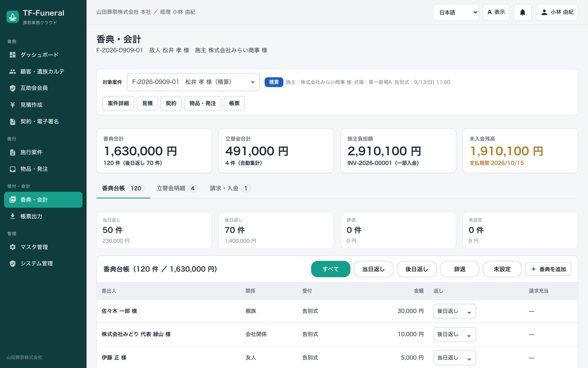Select the 互助会会員 shield icon
This screenshot has width=588, height=368.
pyautogui.click(x=12, y=88)
